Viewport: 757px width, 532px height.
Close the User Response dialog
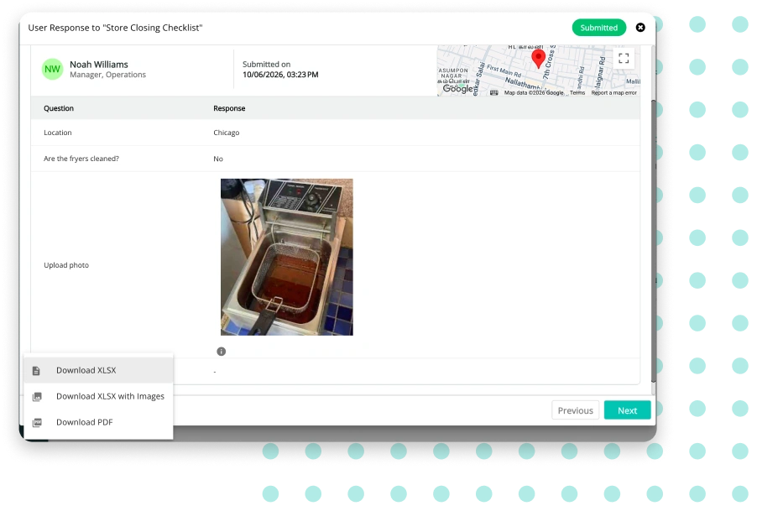(x=640, y=28)
